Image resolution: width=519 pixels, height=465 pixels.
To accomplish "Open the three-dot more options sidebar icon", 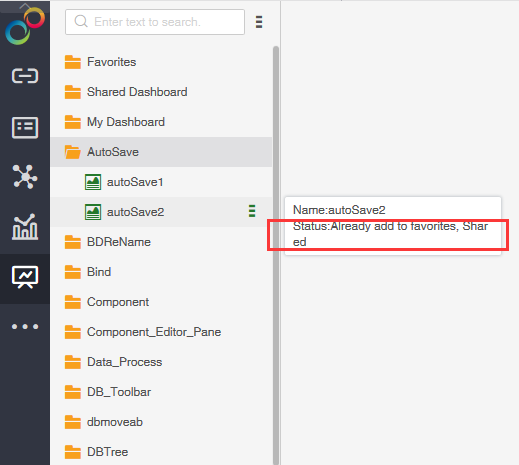I will (25, 326).
